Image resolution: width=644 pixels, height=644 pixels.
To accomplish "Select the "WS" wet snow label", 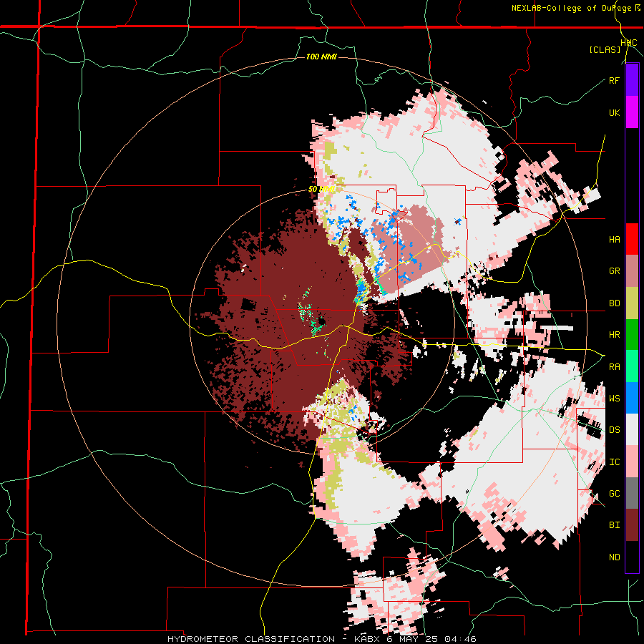I will pos(615,399).
